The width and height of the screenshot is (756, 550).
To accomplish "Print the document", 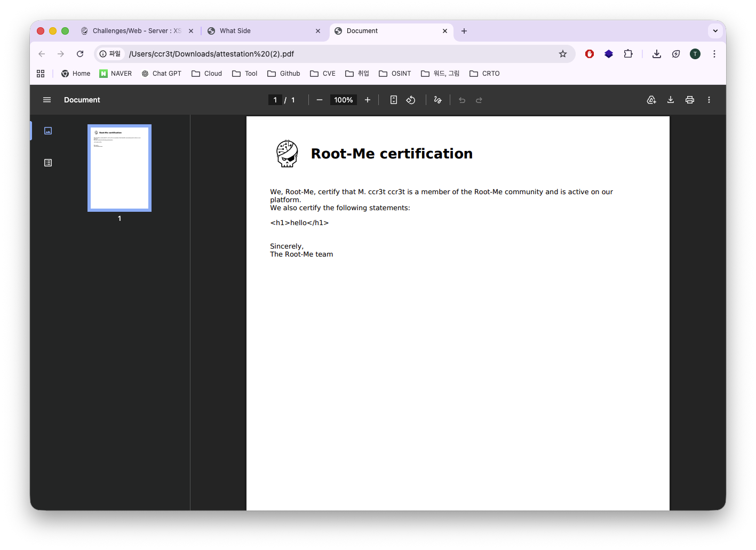I will (690, 100).
